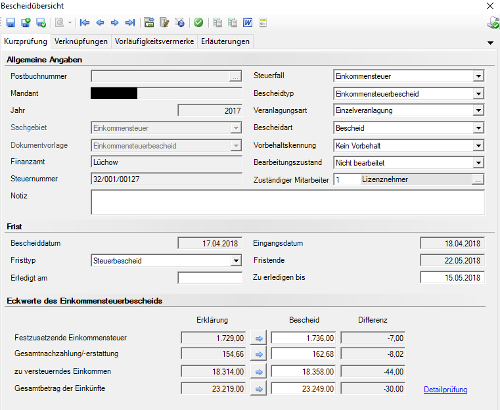500x410 pixels.
Task: Jump to first record with blue arrow
Action: click(x=85, y=23)
